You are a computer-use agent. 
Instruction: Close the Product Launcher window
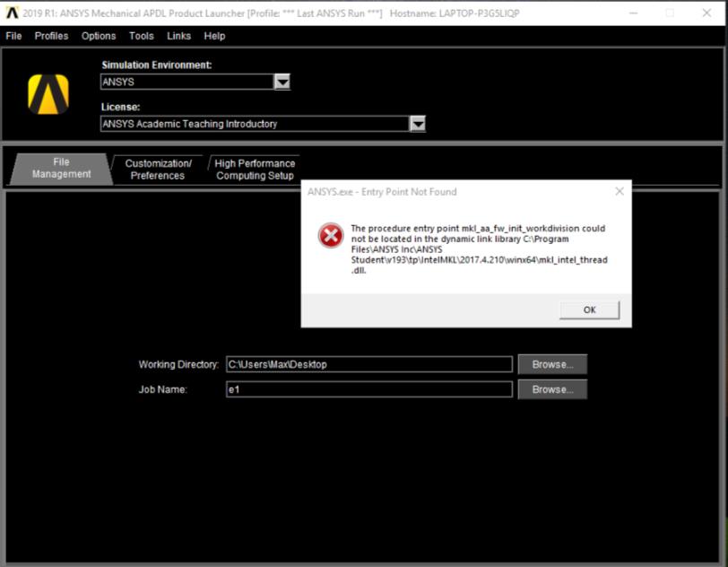(706, 13)
